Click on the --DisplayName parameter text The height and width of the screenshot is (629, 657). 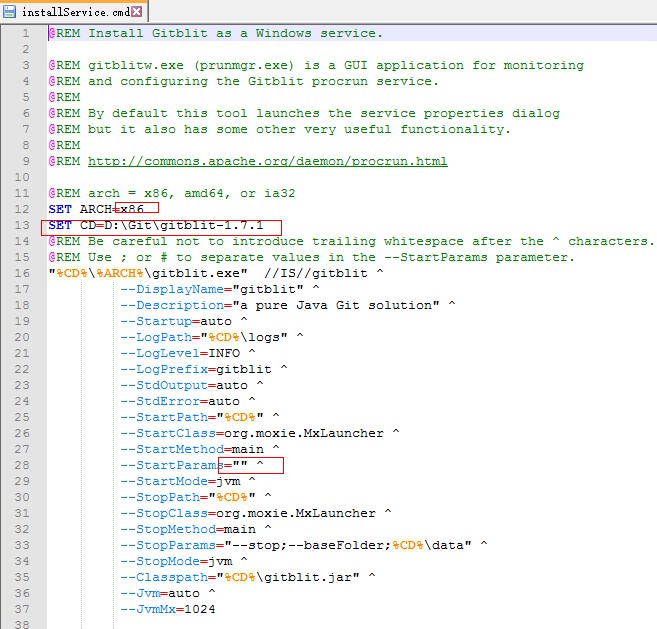pos(169,289)
